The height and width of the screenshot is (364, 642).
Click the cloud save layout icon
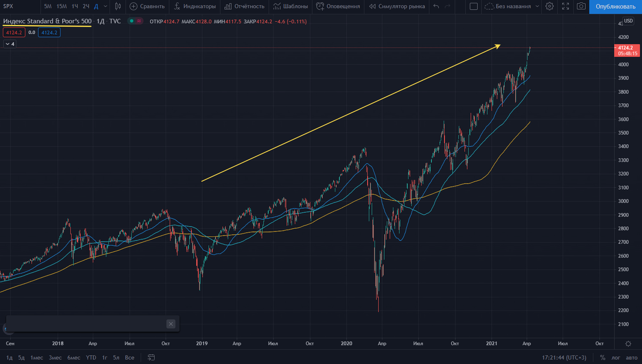pyautogui.click(x=490, y=6)
